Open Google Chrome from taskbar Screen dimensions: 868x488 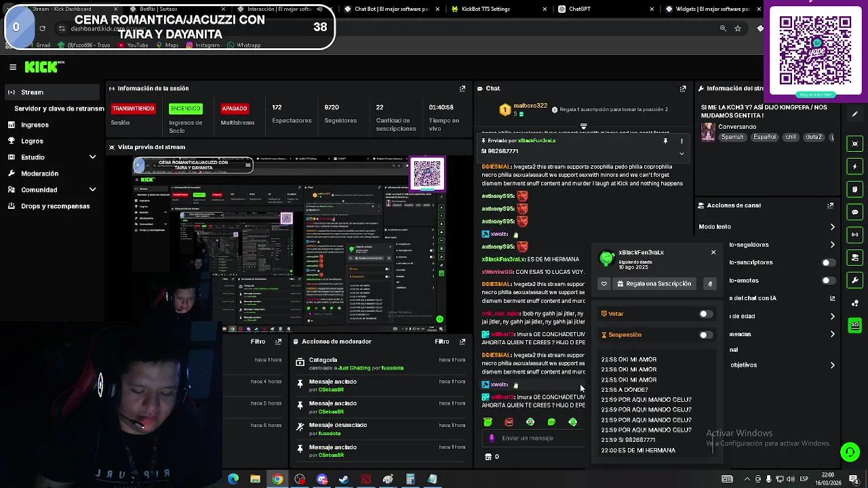pyautogui.click(x=277, y=479)
